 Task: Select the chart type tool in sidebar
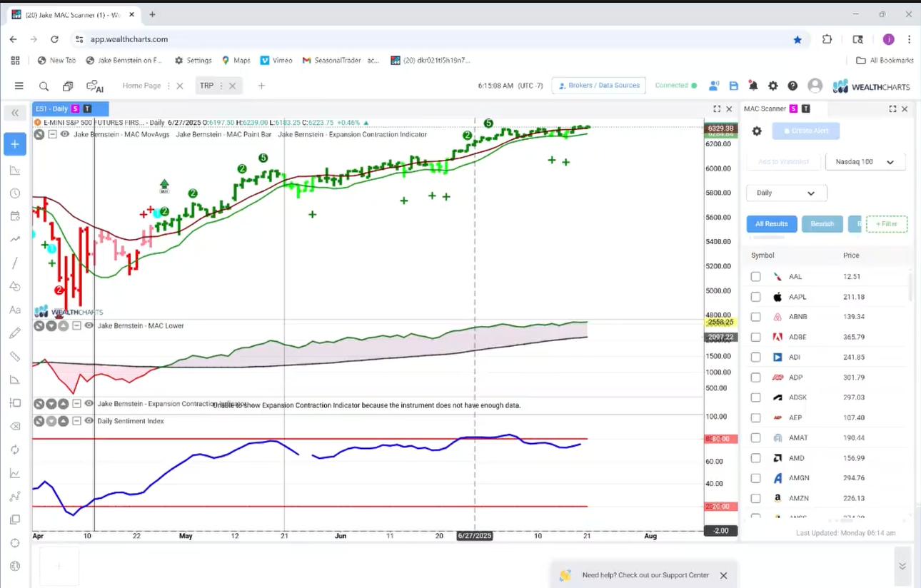15,170
